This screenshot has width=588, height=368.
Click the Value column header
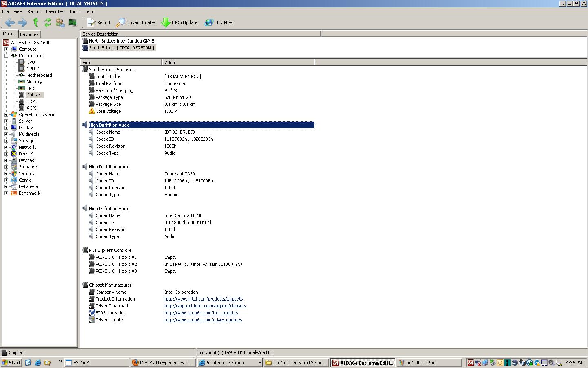click(x=238, y=63)
